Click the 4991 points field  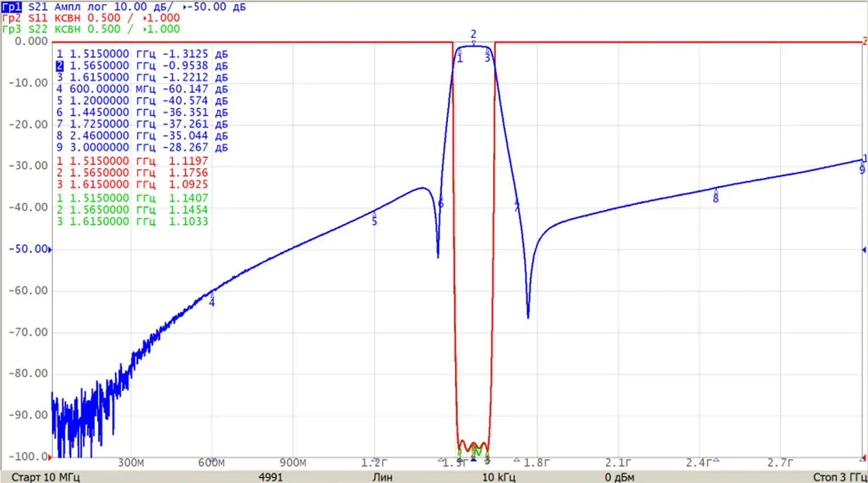pos(271,477)
